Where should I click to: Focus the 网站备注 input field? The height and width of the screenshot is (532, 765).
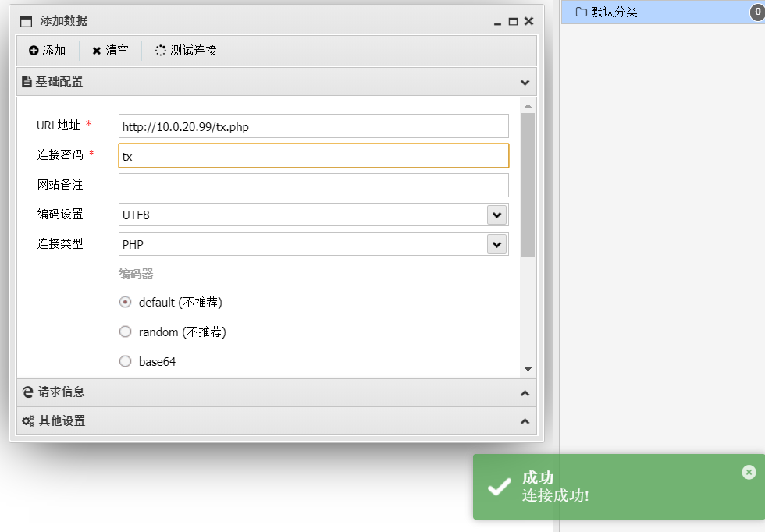(314, 186)
